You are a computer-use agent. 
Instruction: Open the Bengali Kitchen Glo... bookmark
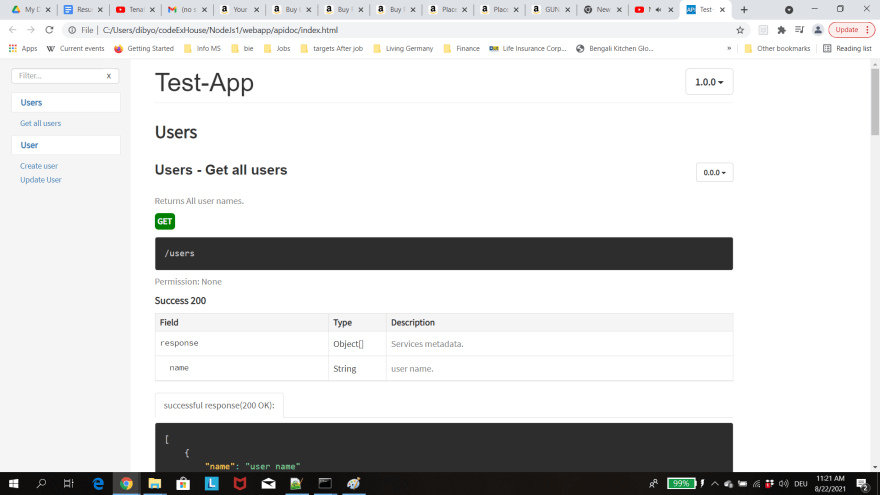click(615, 49)
